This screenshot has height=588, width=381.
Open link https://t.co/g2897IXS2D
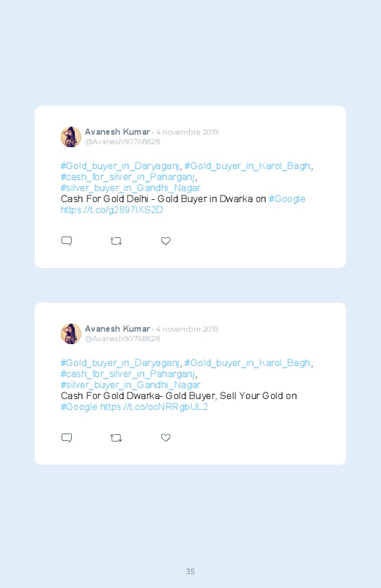(x=112, y=210)
